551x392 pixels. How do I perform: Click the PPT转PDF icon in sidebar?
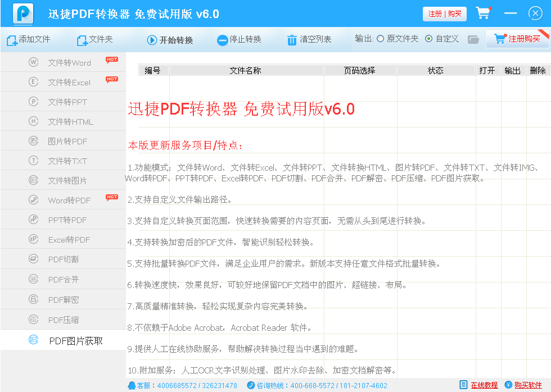(33, 220)
